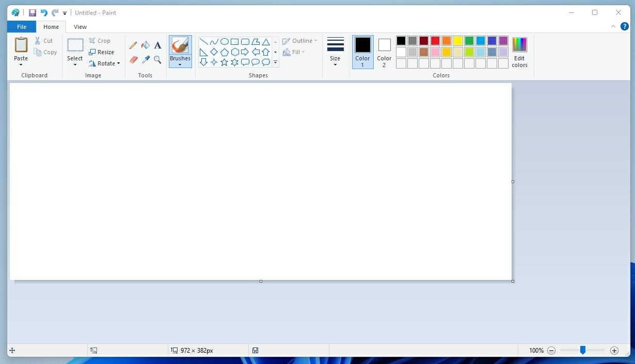This screenshot has height=364, width=635.
Task: Choose the Diamond shape
Action: tap(214, 52)
